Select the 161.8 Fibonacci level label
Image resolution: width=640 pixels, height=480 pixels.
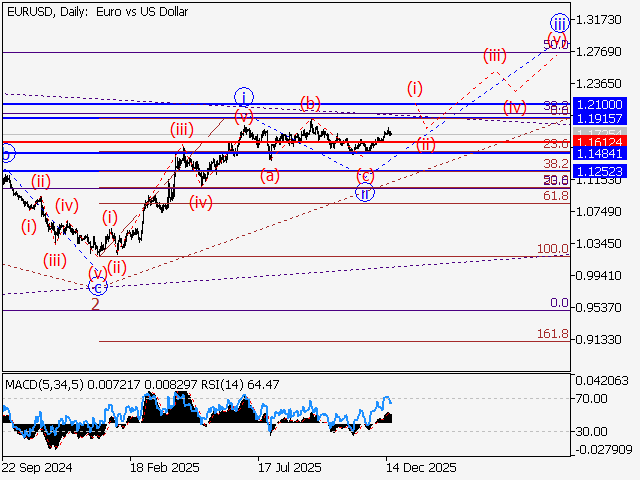[553, 334]
